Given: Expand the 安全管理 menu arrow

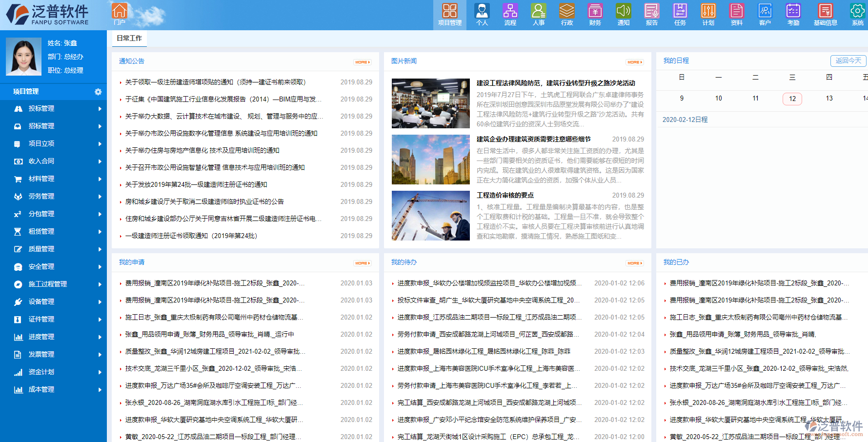Looking at the screenshot, I should (100, 267).
